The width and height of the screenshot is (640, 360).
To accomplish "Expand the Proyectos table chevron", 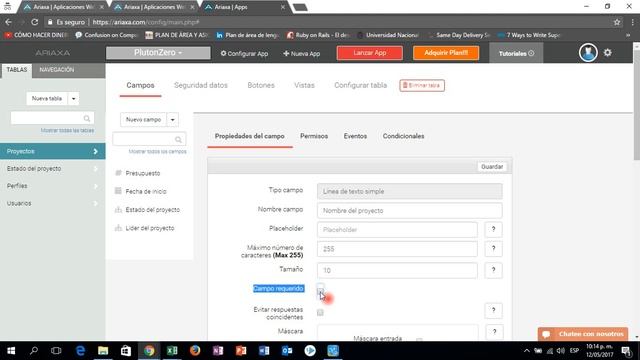I will [96, 151].
